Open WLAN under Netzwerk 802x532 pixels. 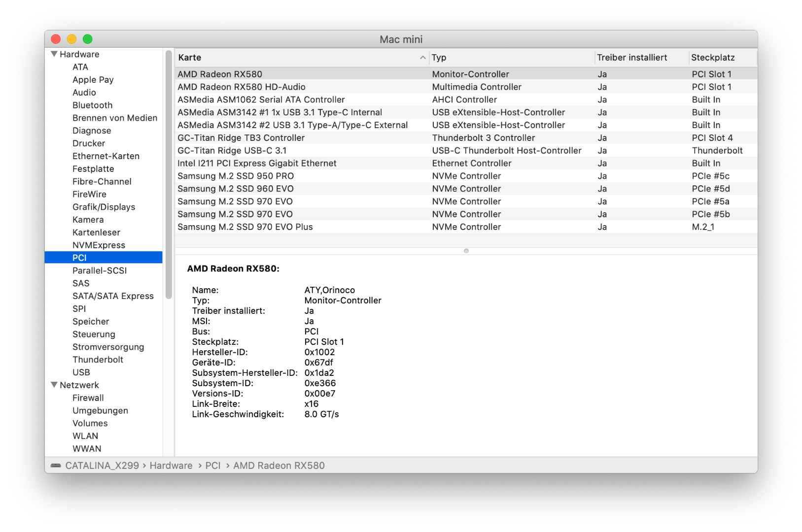[85, 436]
